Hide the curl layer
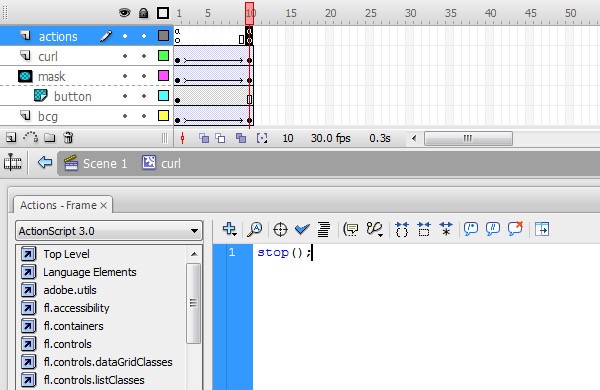The width and height of the screenshot is (600, 390). click(x=125, y=56)
